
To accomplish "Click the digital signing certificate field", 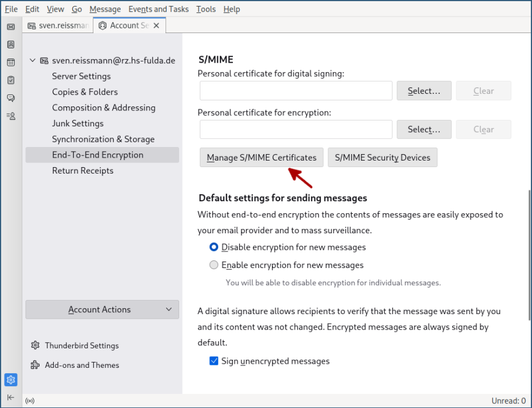I will [x=296, y=90].
